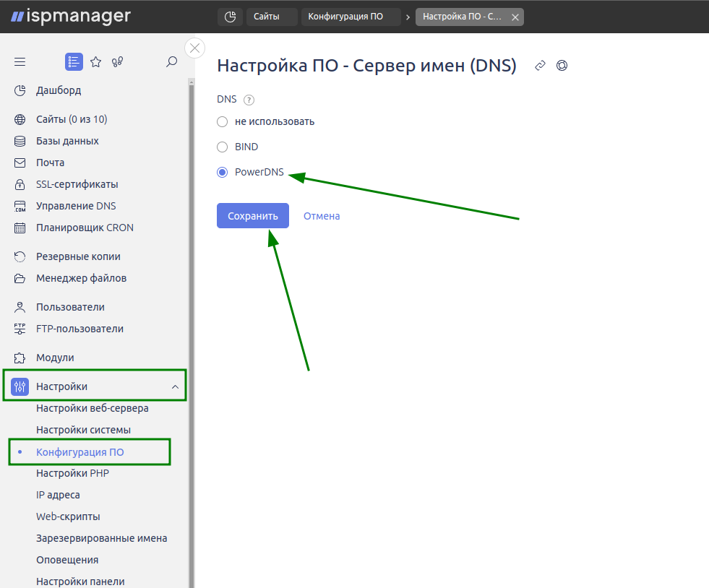Open FTP-пользователи menu item
The width and height of the screenshot is (709, 588).
pyautogui.click(x=80, y=329)
